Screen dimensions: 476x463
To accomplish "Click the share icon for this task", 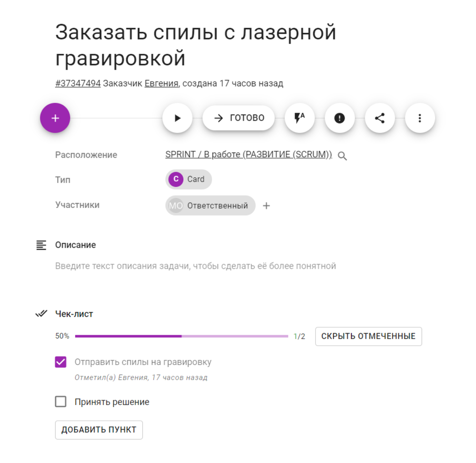I will [380, 118].
